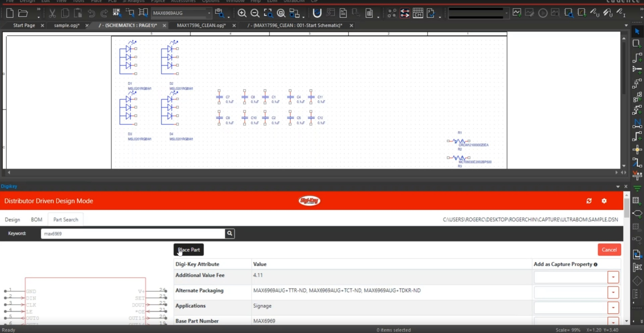The width and height of the screenshot is (644, 333).
Task: Choose the Place No Connect X tool
Action: click(637, 268)
